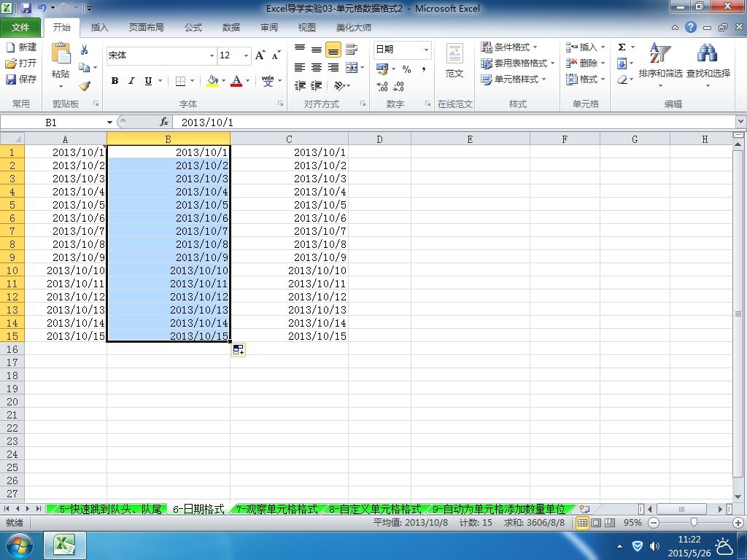Open the 文件 File tab
This screenshot has width=747, height=560.
(x=20, y=28)
